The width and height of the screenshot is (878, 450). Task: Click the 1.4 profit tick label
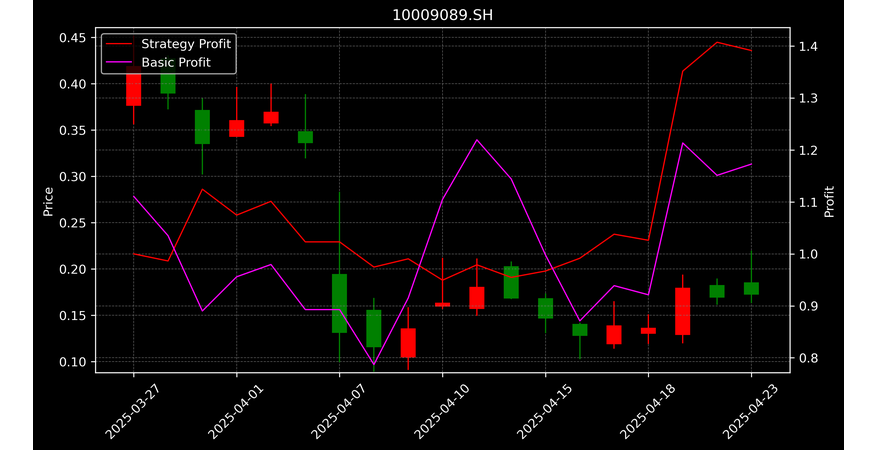point(808,46)
